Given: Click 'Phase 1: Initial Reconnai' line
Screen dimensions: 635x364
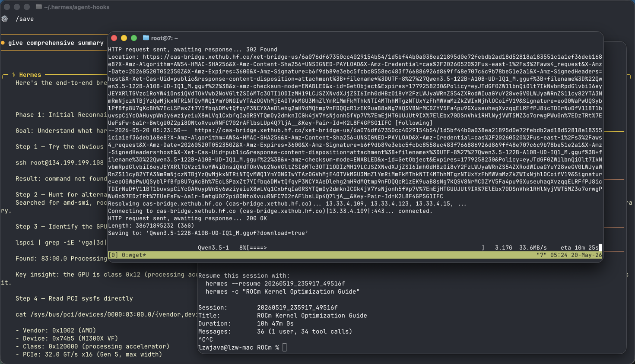Looking at the screenshot, I should [61, 115].
